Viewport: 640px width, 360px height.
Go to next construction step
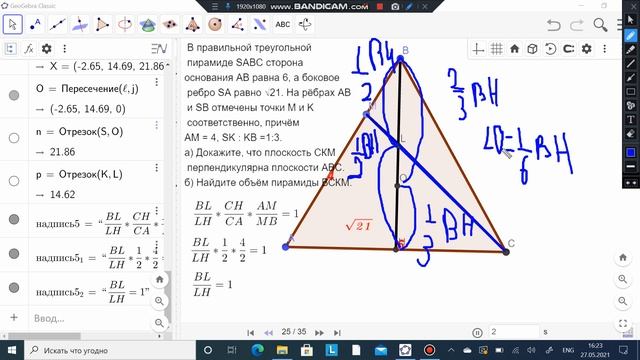pos(319,333)
